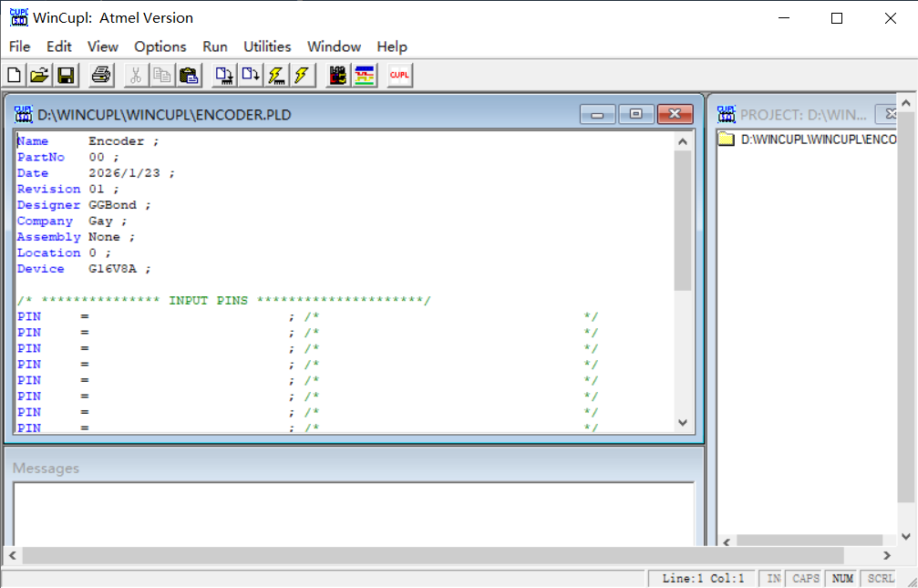
Task: Click the 'INPUT PINS' comment line
Action: 223,301
